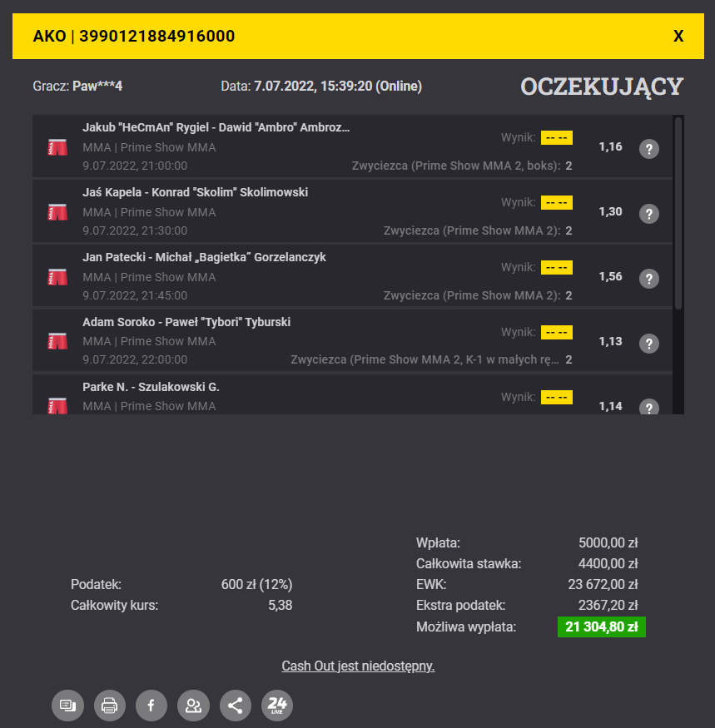Click Całkowita stawka value 4400,00 zł

click(x=608, y=563)
